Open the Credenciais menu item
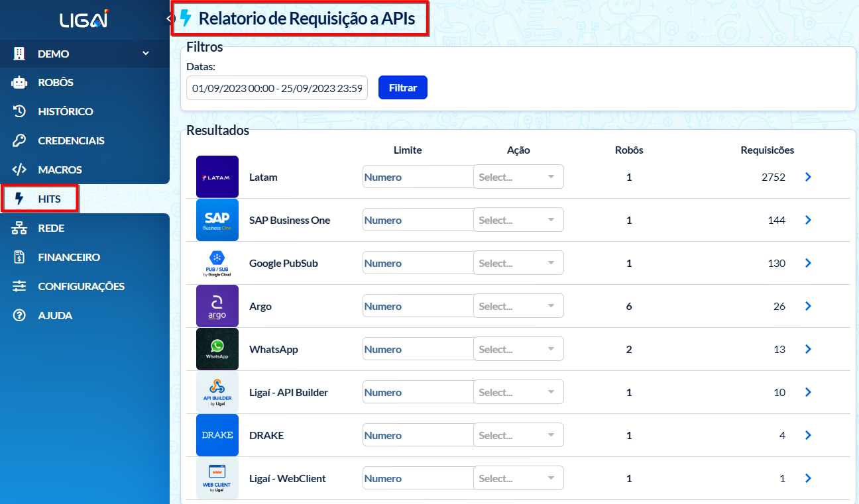Screen dimensions: 859x504 85,140
